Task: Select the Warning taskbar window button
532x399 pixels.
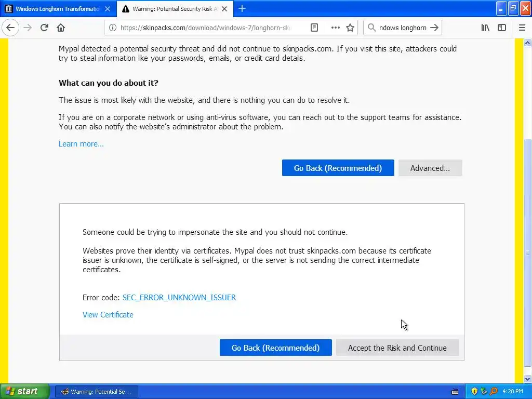Action: click(96, 392)
